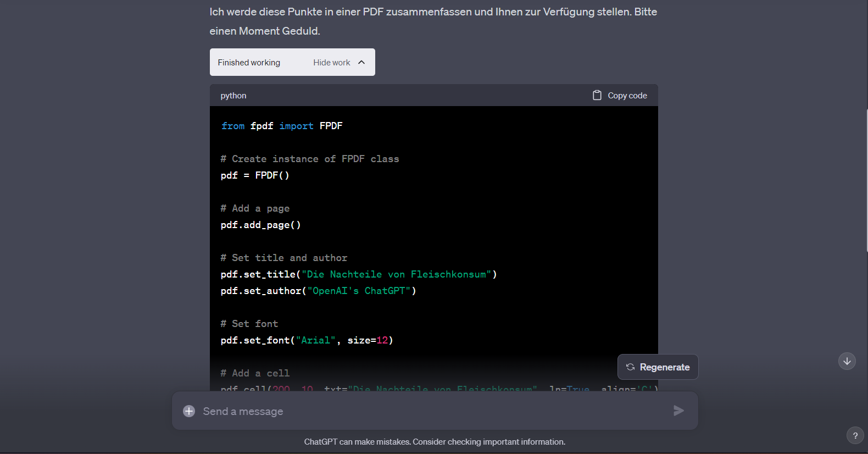Click the vertical scrollbar on right edge
The height and width of the screenshot is (454, 868).
(x=866, y=181)
